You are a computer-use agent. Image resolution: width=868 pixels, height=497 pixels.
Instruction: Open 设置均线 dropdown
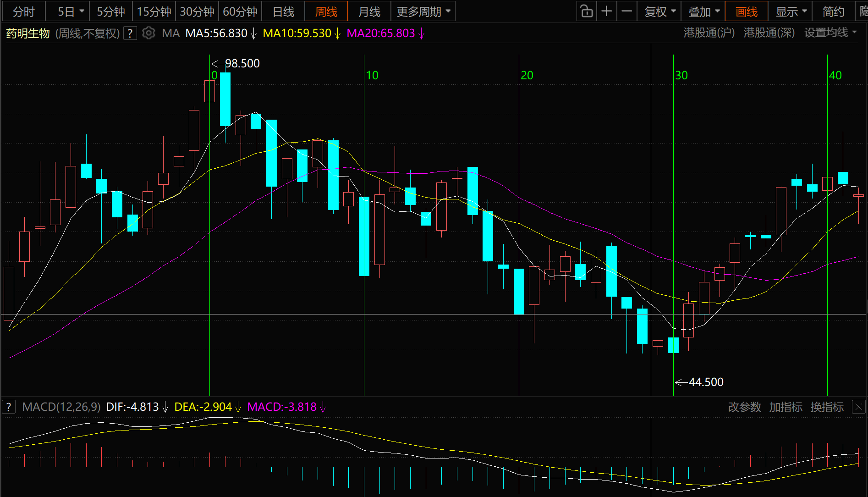(x=830, y=33)
